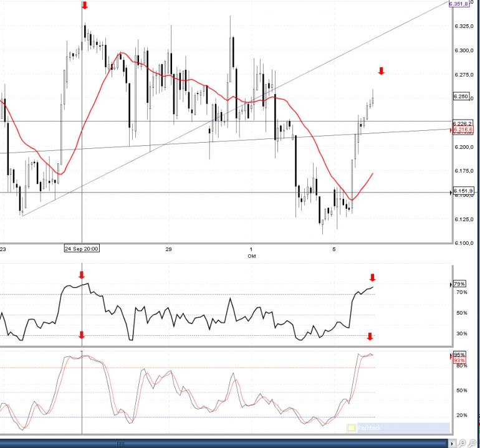Image resolution: width=480 pixels, height=448 pixels.
Task: Click the '29' date axis label
Action: click(x=168, y=249)
